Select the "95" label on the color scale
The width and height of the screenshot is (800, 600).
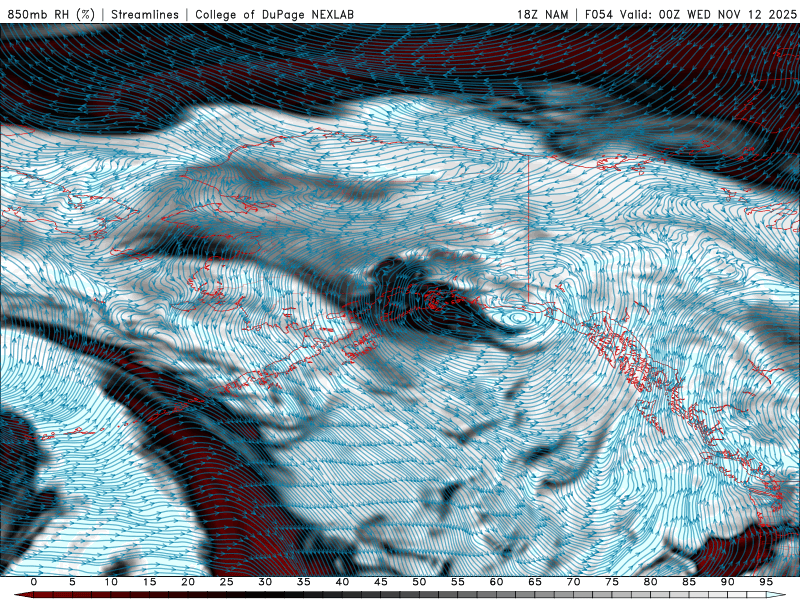coord(766,582)
